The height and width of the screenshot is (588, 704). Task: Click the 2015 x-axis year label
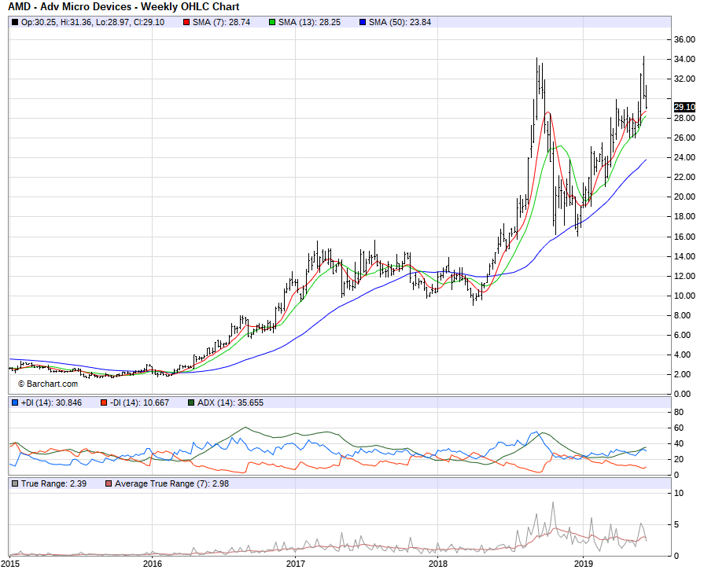click(x=10, y=564)
